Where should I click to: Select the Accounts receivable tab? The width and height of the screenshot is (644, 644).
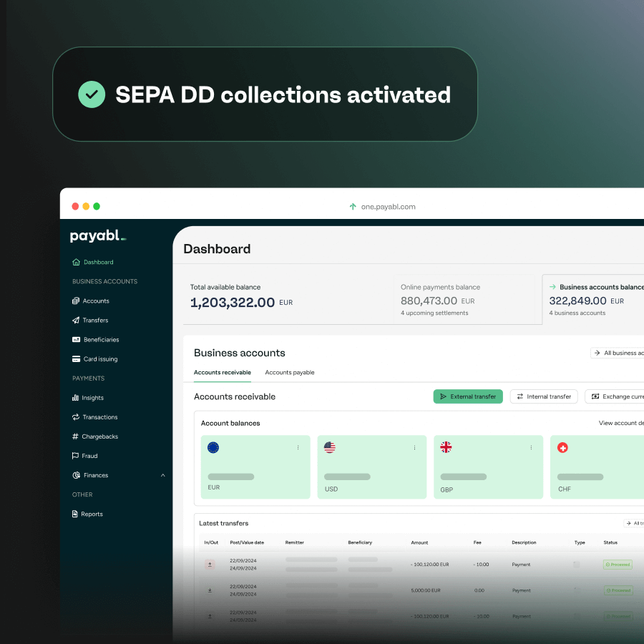coord(221,372)
